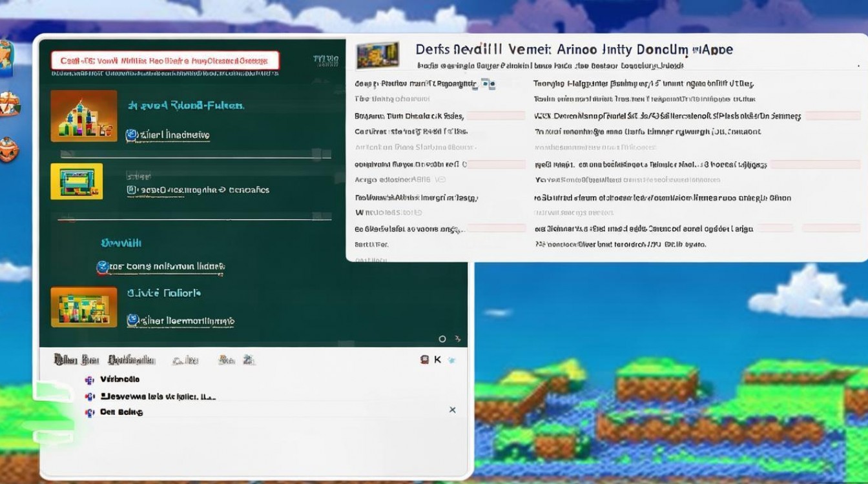Click the blue globe icon on the entry without a thumbnail

coord(102,267)
